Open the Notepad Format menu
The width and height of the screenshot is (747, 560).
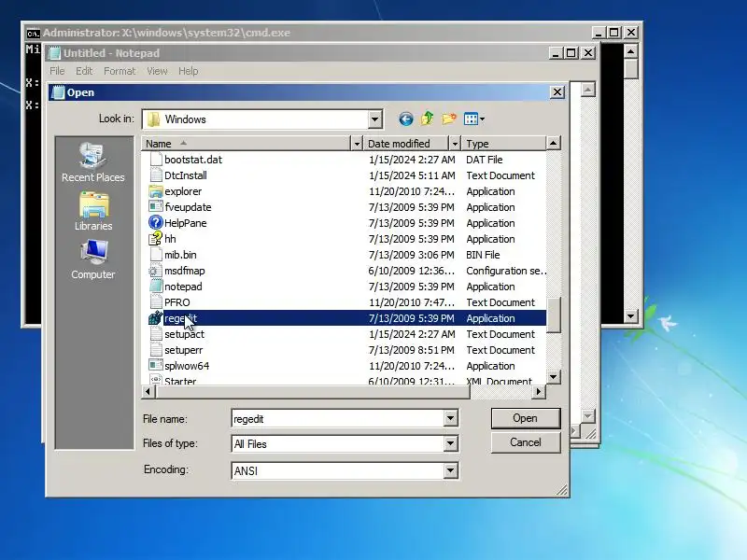tap(120, 71)
